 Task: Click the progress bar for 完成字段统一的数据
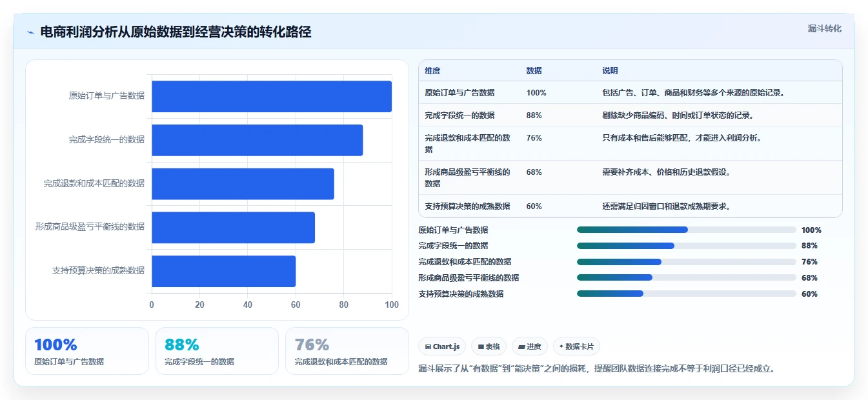(687, 246)
